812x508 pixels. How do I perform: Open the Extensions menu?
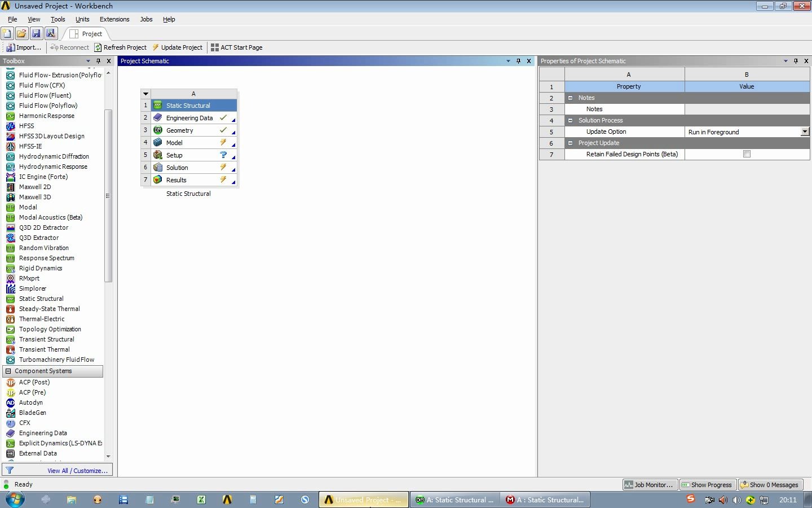pyautogui.click(x=114, y=19)
